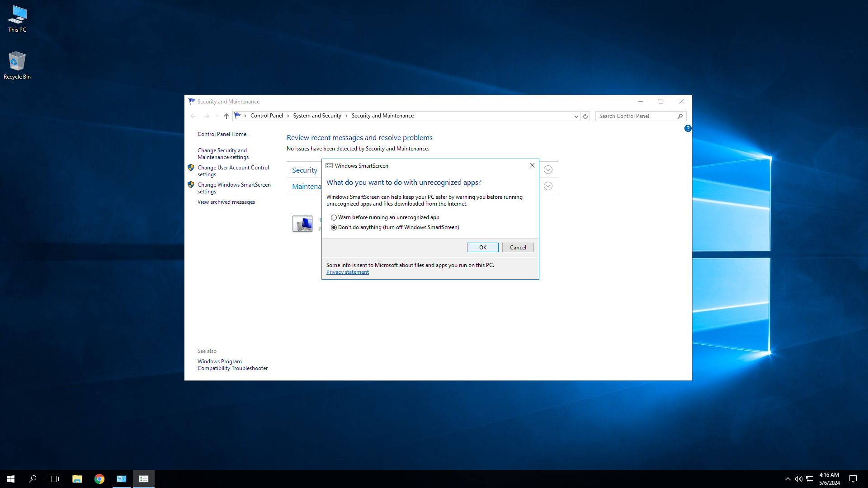Open address bar history dropdown
This screenshot has width=868, height=488.
click(x=576, y=116)
